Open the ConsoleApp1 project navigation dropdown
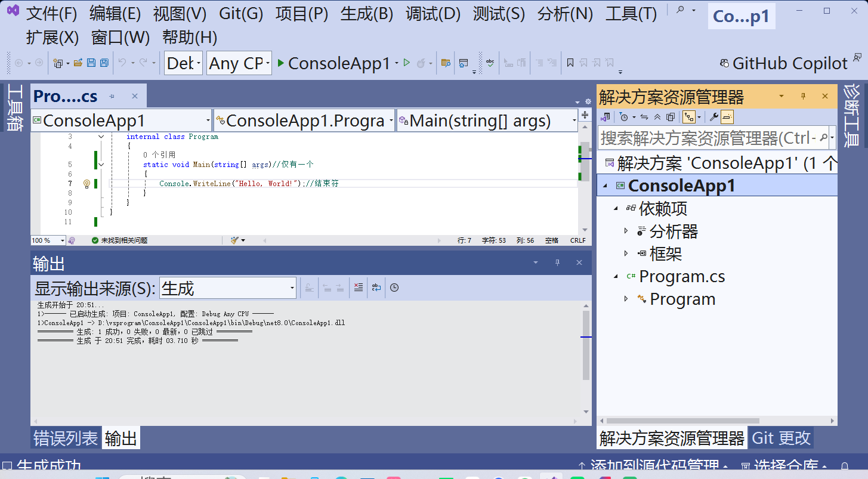The image size is (868, 479). (x=121, y=120)
